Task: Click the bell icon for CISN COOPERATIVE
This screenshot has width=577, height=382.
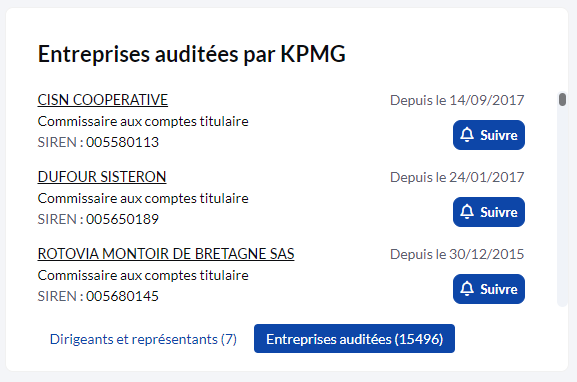Action: point(467,135)
